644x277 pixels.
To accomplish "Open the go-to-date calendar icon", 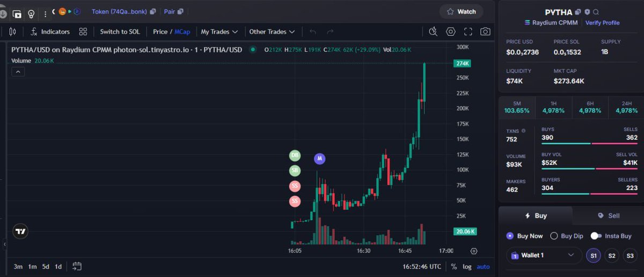I will [x=77, y=266].
